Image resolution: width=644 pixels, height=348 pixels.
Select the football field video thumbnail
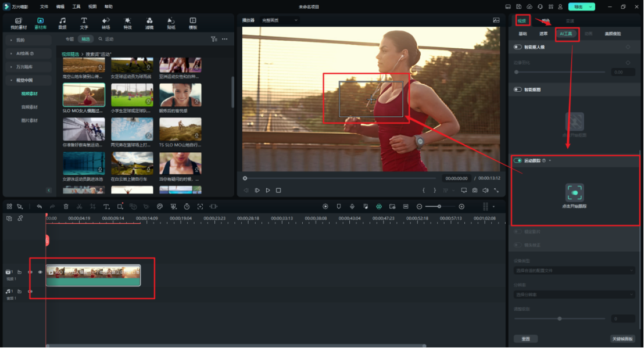(x=132, y=94)
